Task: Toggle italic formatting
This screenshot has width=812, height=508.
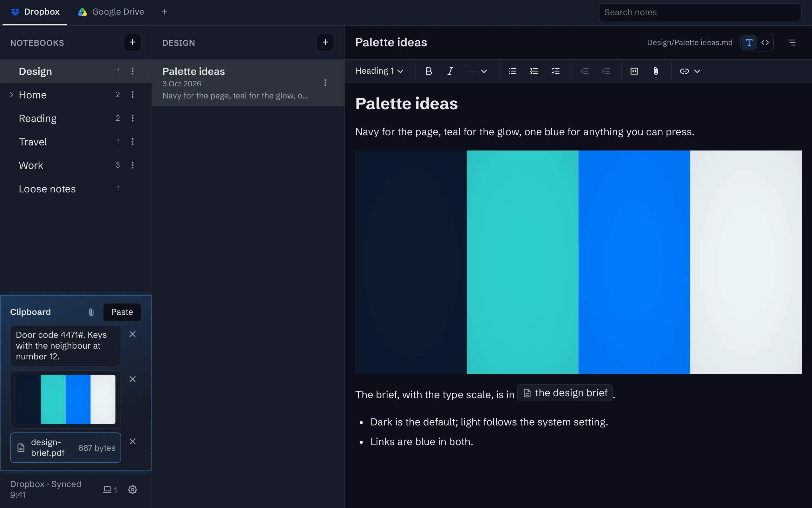Action: [x=450, y=71]
